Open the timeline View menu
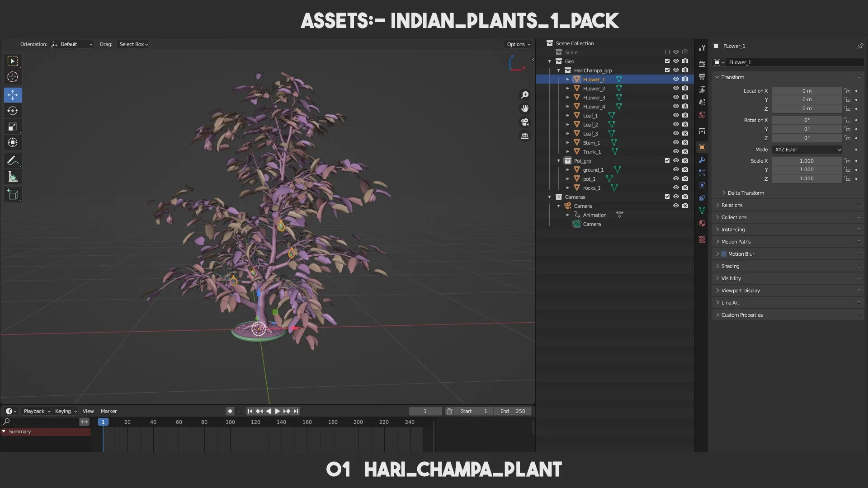 tap(88, 411)
